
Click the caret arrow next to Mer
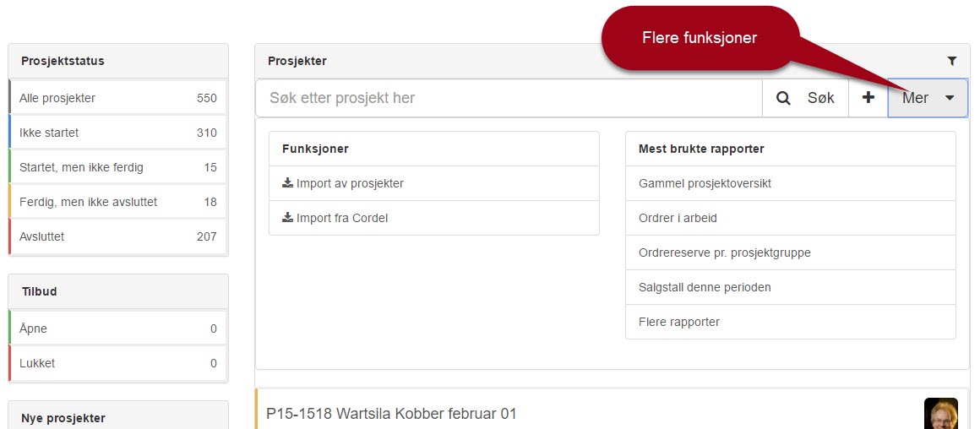click(x=950, y=98)
